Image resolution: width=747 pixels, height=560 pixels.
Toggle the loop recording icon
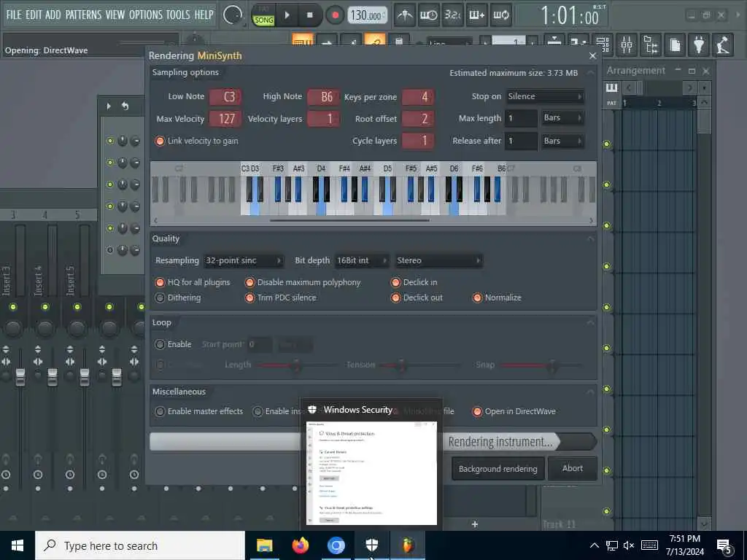point(500,15)
